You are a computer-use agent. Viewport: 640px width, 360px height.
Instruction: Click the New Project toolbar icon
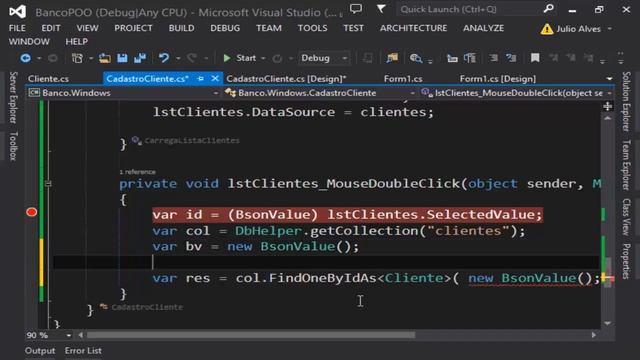point(77,58)
